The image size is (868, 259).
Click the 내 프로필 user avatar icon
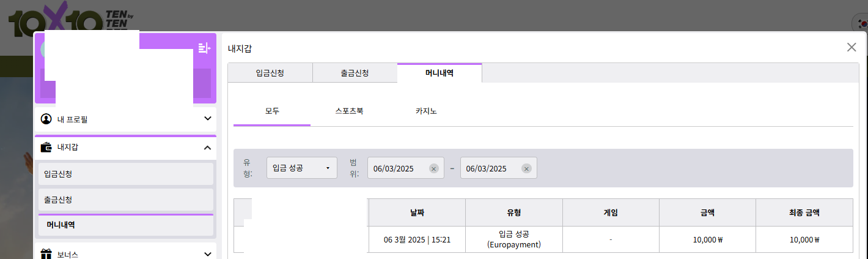click(x=46, y=119)
